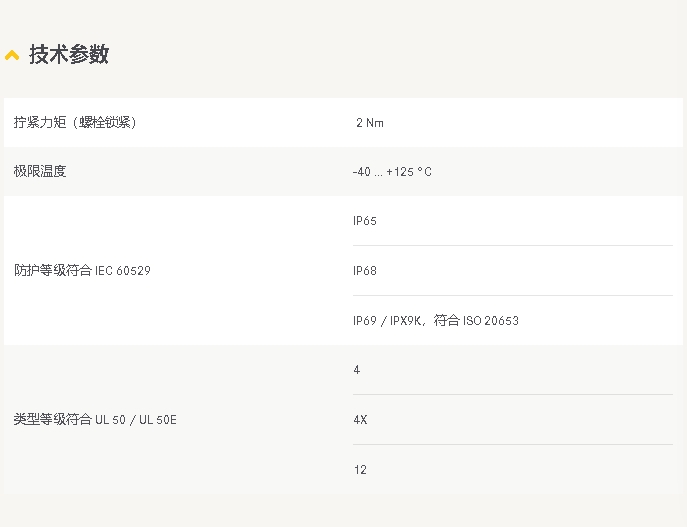Screen dimensions: 687x527
Task: Click the 2 Nm torque value
Action: coord(370,123)
